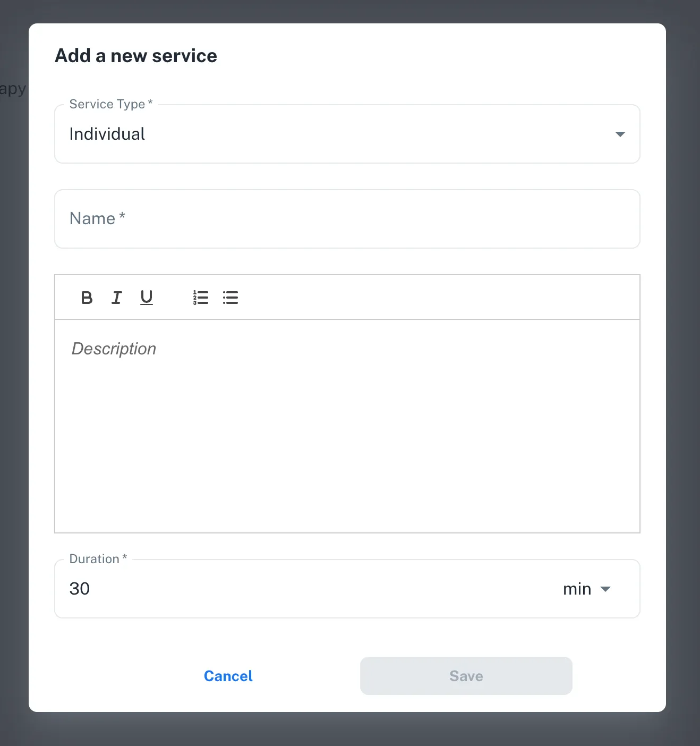The image size is (700, 746).
Task: Click the Save button
Action: click(x=466, y=676)
